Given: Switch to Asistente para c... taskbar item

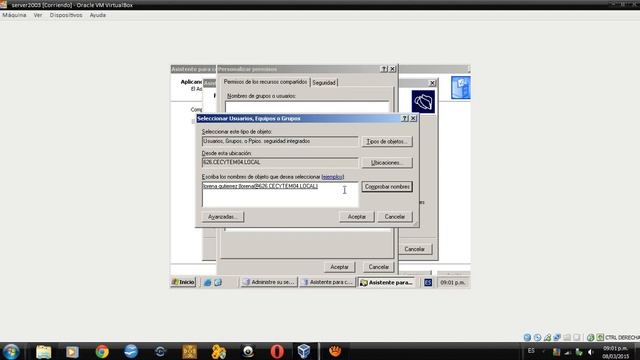Looking at the screenshot, I should (328, 282).
